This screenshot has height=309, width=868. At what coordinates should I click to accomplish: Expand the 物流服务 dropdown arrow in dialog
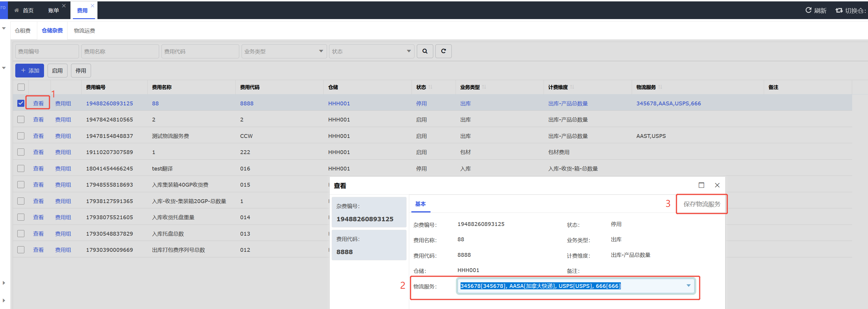coord(688,286)
